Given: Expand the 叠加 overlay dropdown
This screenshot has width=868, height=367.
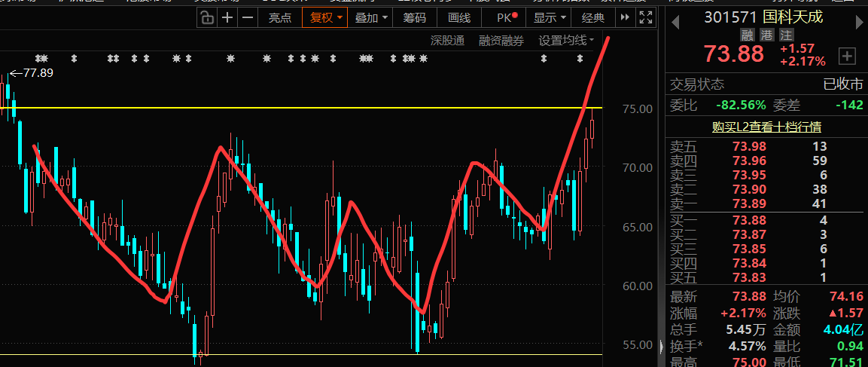Looking at the screenshot, I should click(370, 18).
